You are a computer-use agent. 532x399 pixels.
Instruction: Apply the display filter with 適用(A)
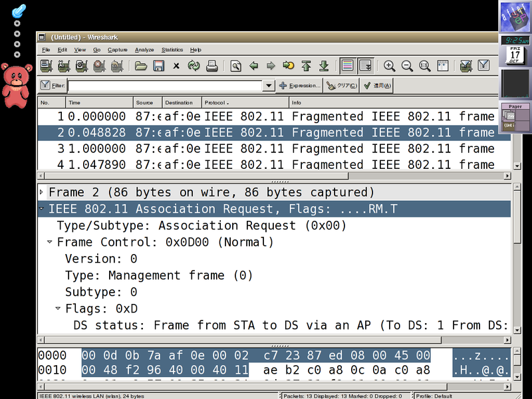click(377, 86)
